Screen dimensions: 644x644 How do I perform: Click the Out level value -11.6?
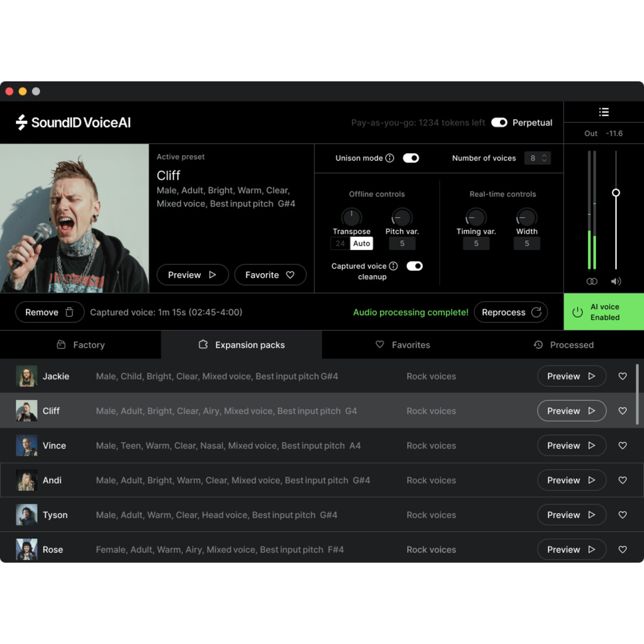(x=614, y=134)
